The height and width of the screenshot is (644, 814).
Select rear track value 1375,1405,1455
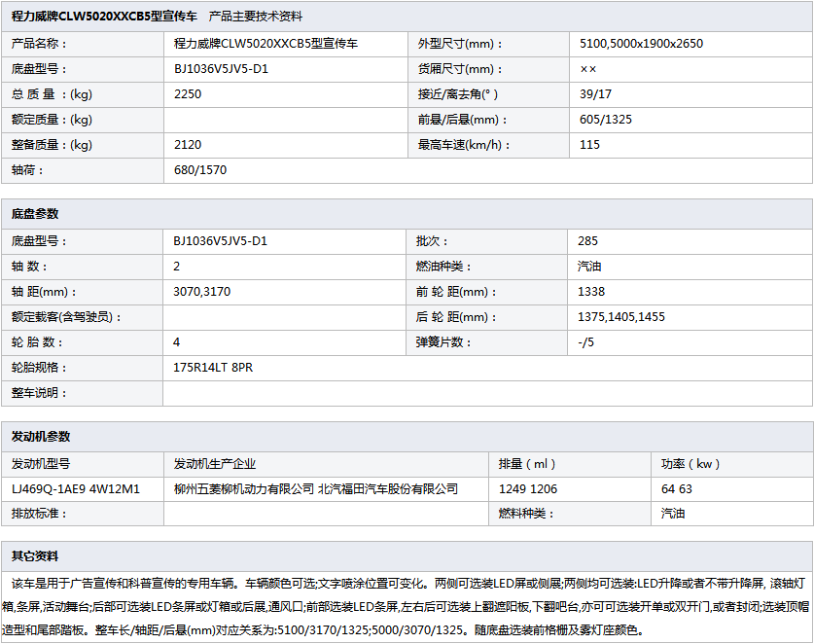click(x=621, y=317)
